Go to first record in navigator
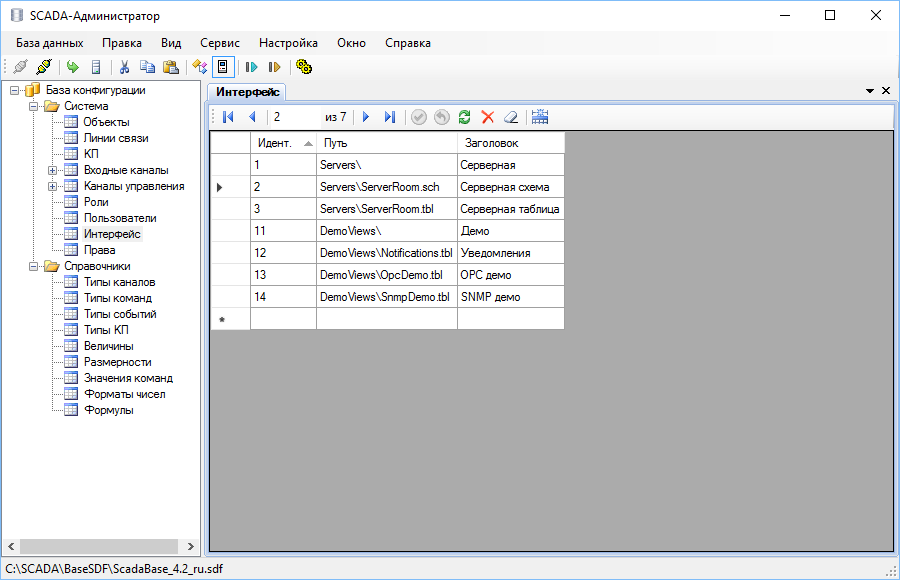 click(228, 117)
